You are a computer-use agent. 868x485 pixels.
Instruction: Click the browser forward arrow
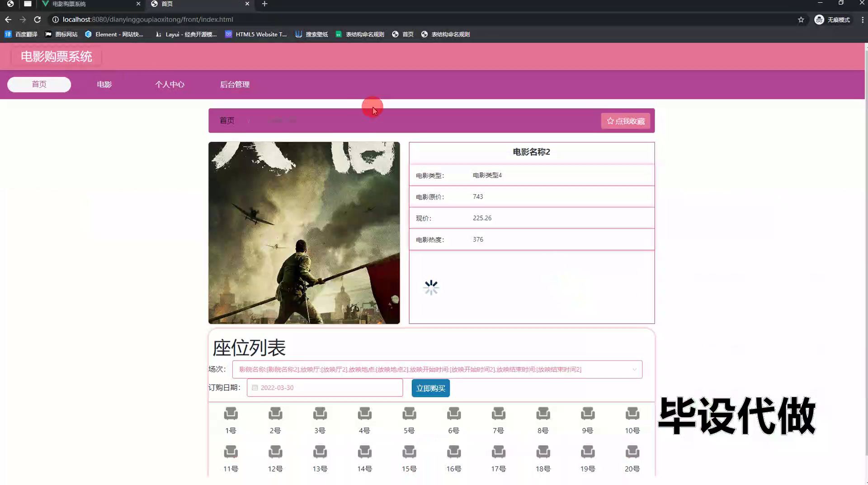coord(23,19)
